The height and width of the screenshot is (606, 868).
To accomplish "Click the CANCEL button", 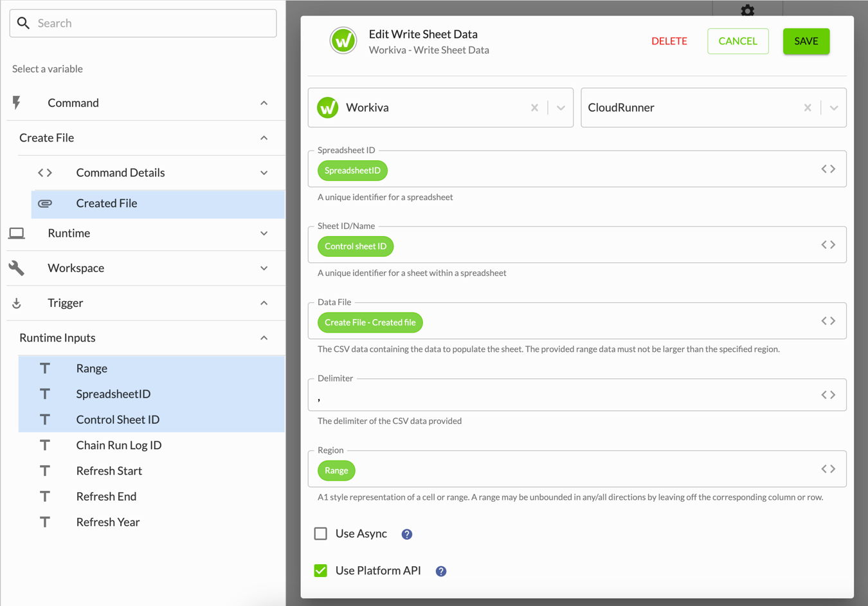I will [x=738, y=41].
